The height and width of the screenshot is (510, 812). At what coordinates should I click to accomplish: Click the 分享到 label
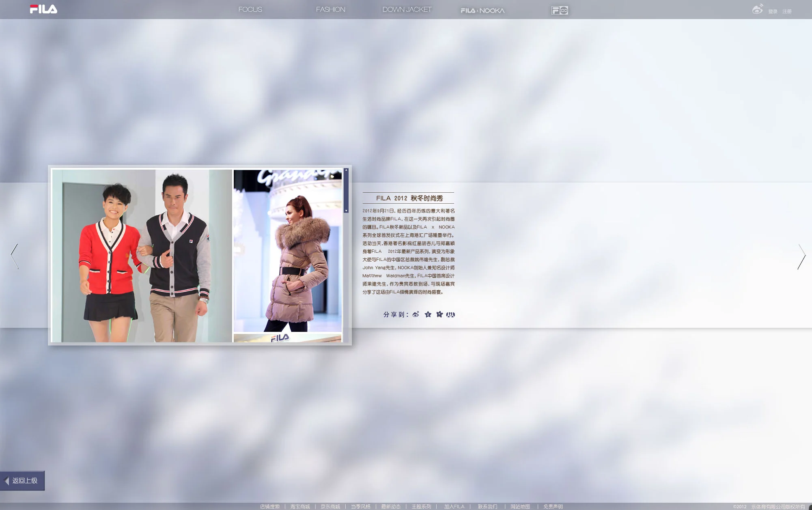click(396, 314)
